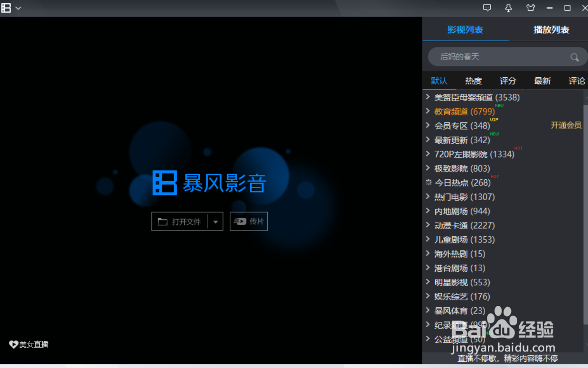Click the heart icon beside 美女直播
Viewport: 588px width, 368px height.
14,345
